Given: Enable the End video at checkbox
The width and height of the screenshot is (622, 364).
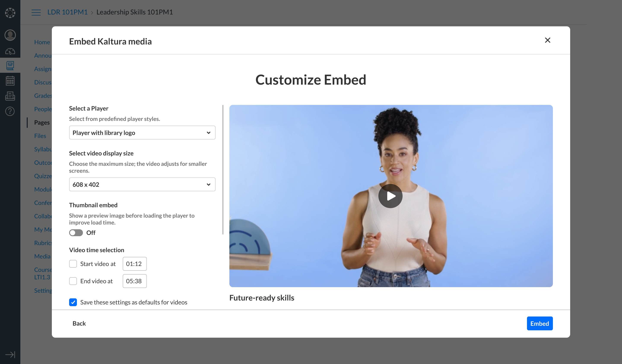Looking at the screenshot, I should (73, 281).
